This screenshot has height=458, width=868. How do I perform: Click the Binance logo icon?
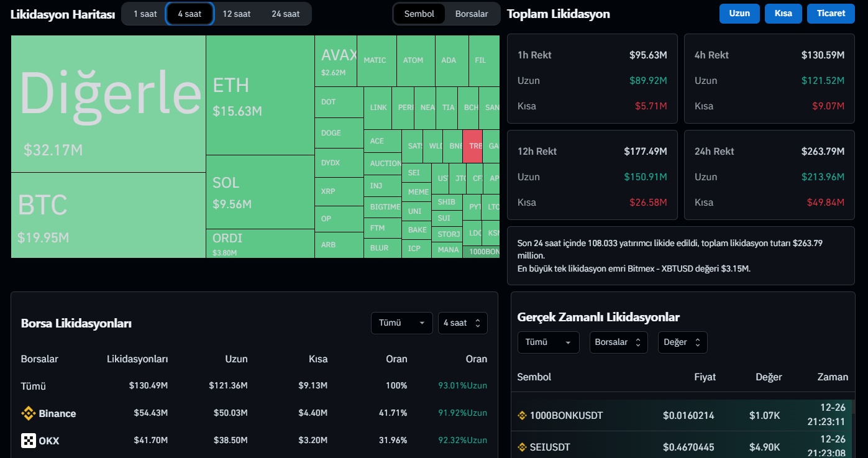29,413
